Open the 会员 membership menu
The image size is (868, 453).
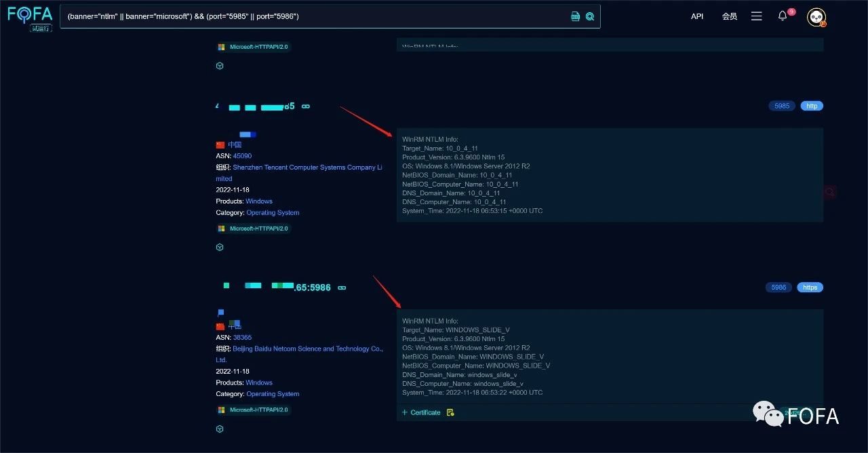pos(730,16)
